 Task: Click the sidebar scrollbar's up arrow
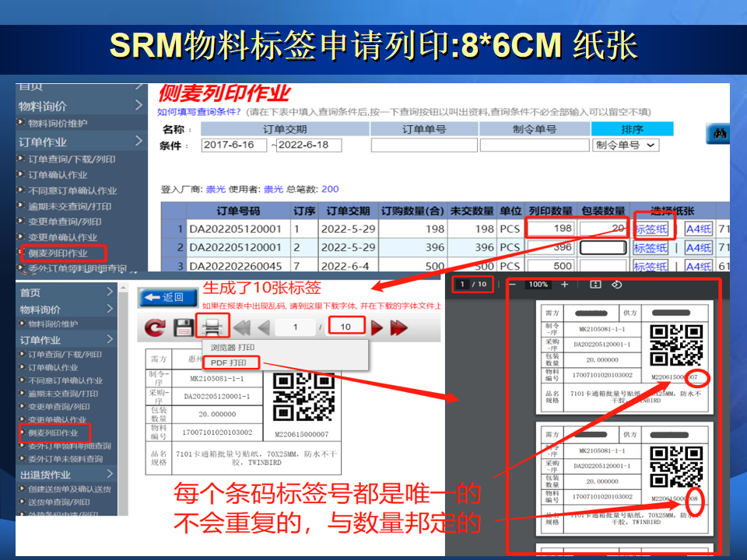123,288
